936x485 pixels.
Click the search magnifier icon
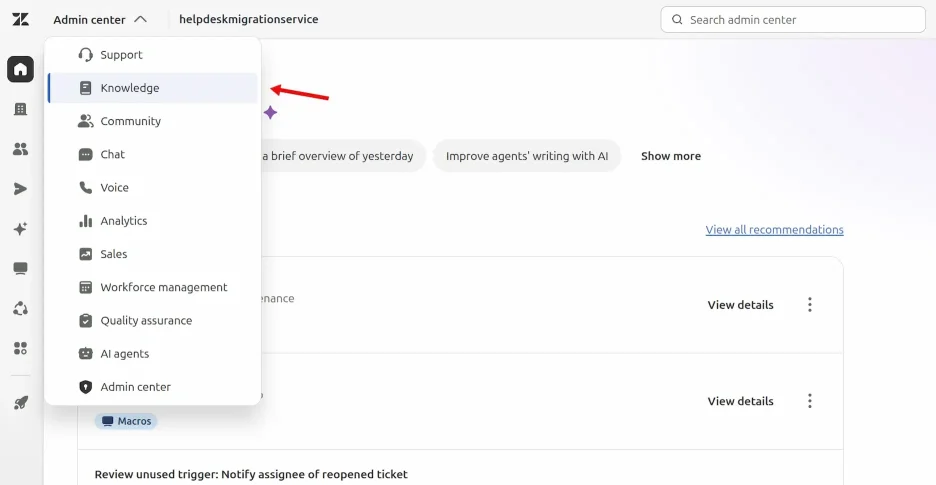point(677,20)
